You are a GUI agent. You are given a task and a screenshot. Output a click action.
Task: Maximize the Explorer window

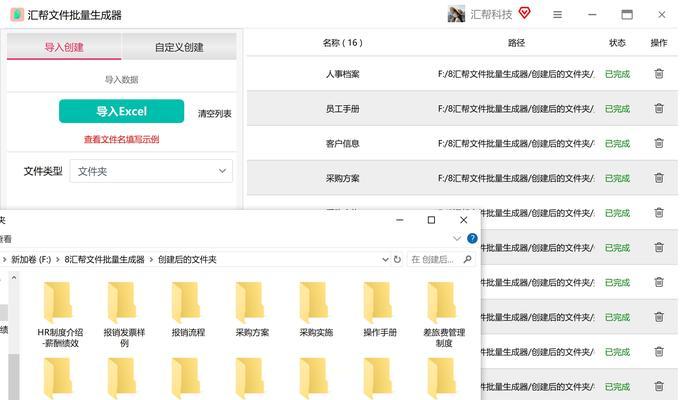[431, 220]
